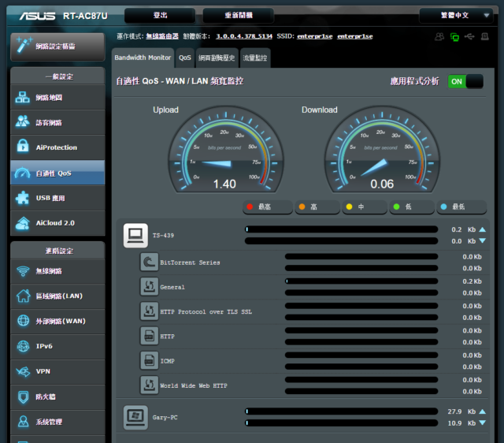The height and width of the screenshot is (443, 504).
Task: Click the World Wide Web HTTP icon
Action: [x=149, y=385]
